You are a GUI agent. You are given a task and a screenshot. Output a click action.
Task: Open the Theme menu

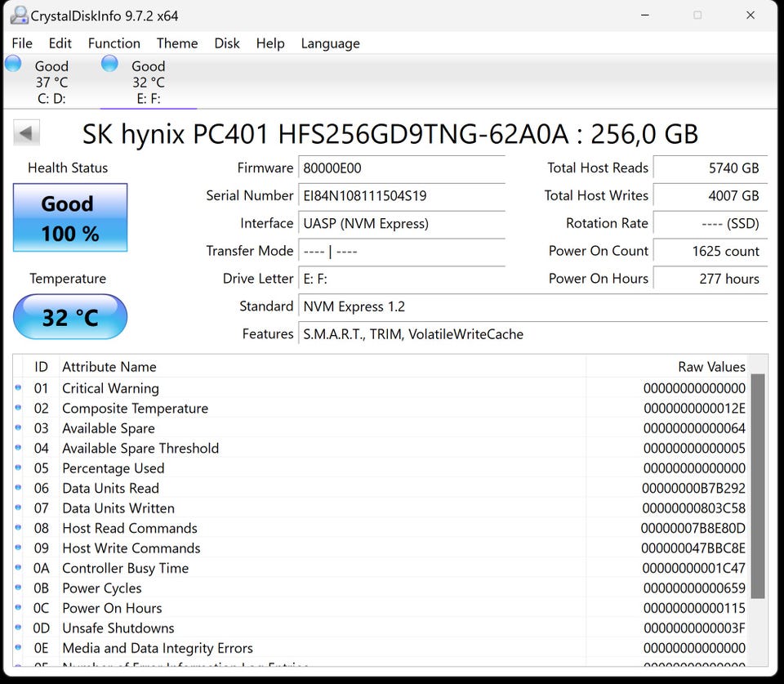pyautogui.click(x=177, y=43)
